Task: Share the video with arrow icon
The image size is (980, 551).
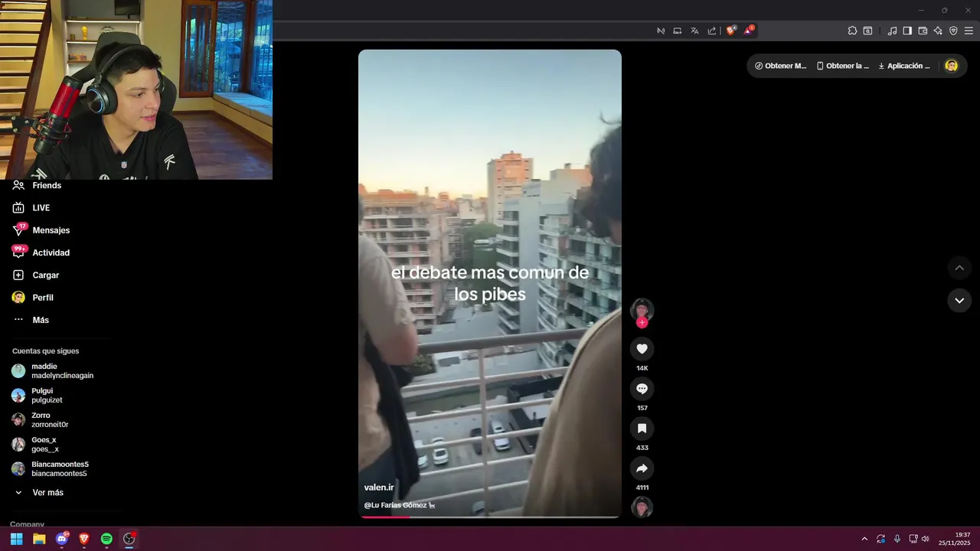Action: point(642,468)
